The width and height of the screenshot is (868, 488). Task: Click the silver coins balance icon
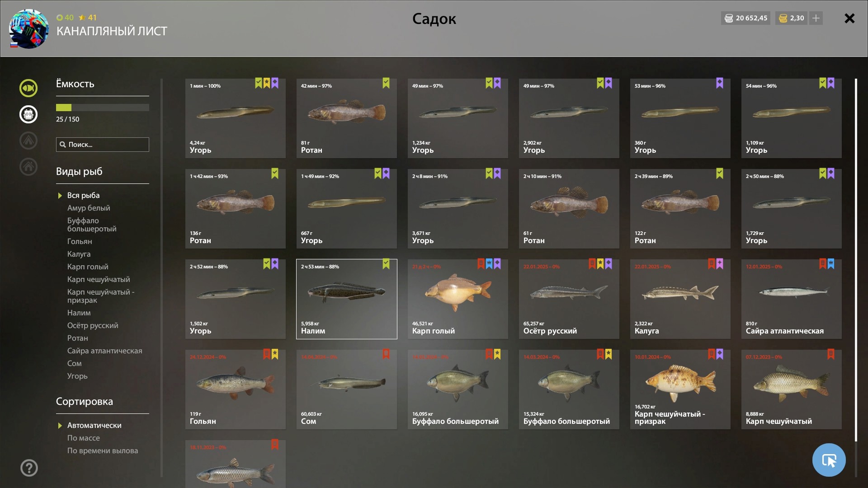pyautogui.click(x=728, y=19)
